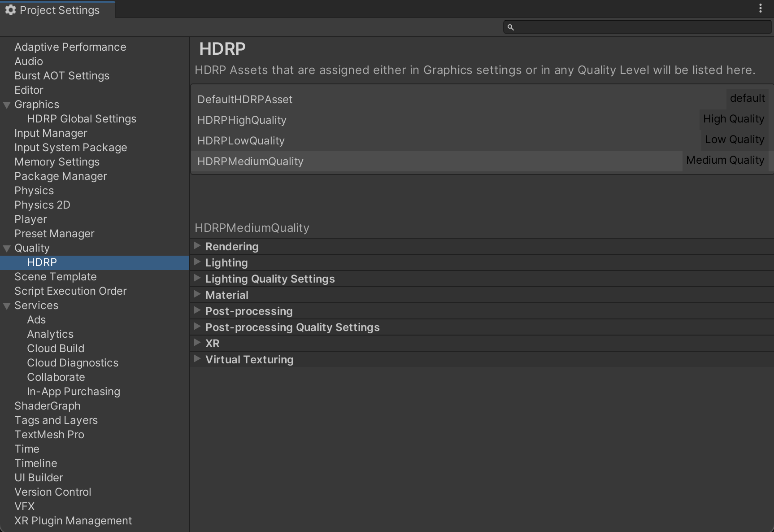
Task: Click the Project Settings gear icon
Action: coord(10,9)
